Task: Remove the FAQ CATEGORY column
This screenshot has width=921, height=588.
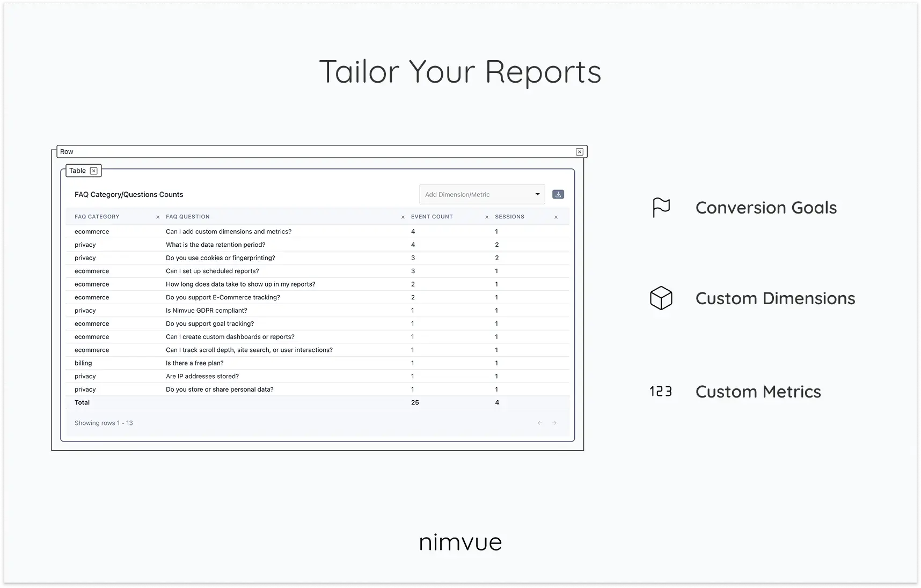Action: 158,217
